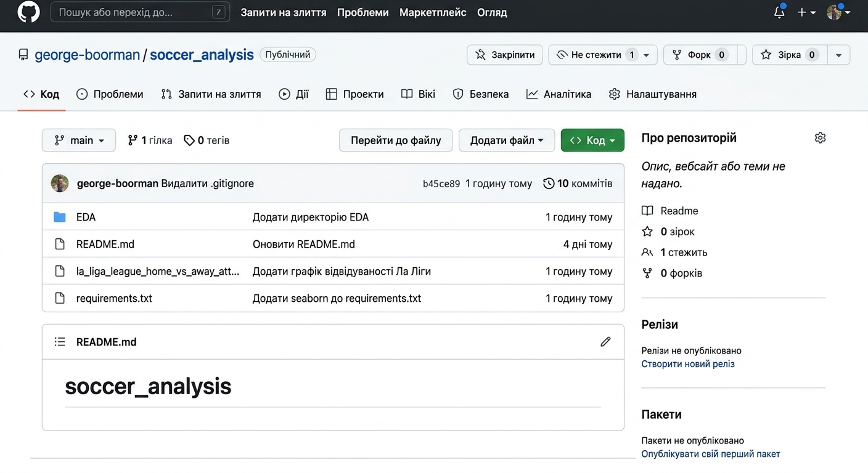Open the george-boorman profile link
868x473 pixels.
coord(87,55)
